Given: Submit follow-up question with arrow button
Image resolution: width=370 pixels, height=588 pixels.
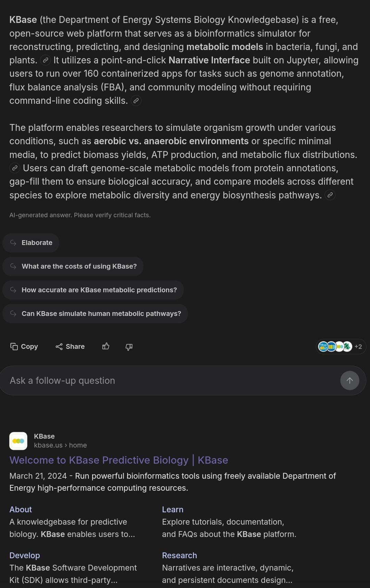Looking at the screenshot, I should pyautogui.click(x=349, y=380).
